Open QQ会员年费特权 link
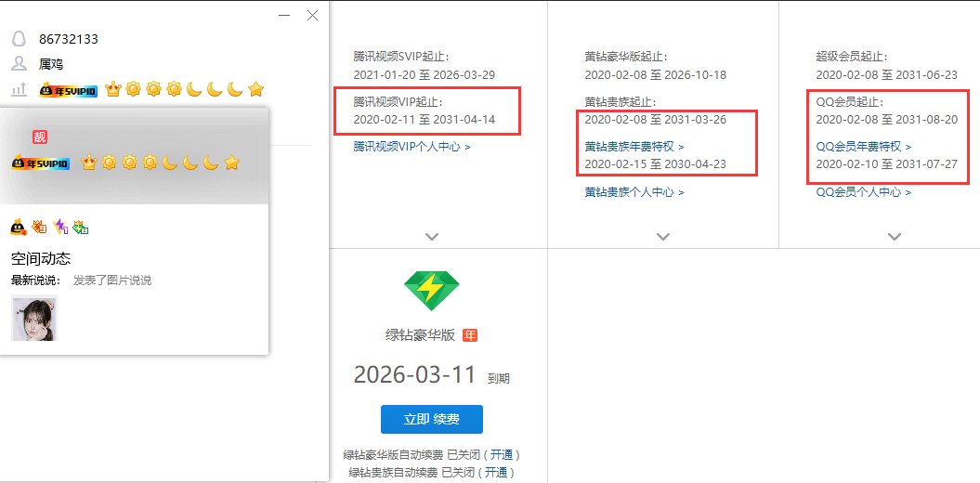The height and width of the screenshot is (483, 980). pos(864,147)
